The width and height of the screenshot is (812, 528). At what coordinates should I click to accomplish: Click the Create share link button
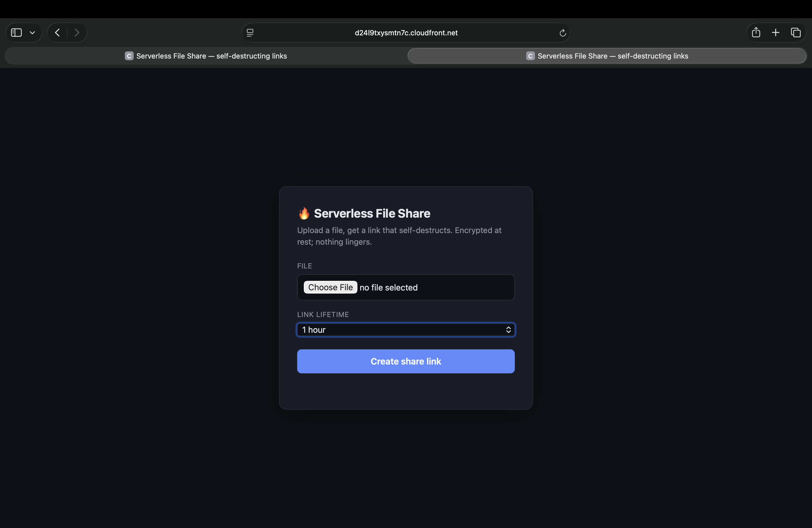(406, 361)
